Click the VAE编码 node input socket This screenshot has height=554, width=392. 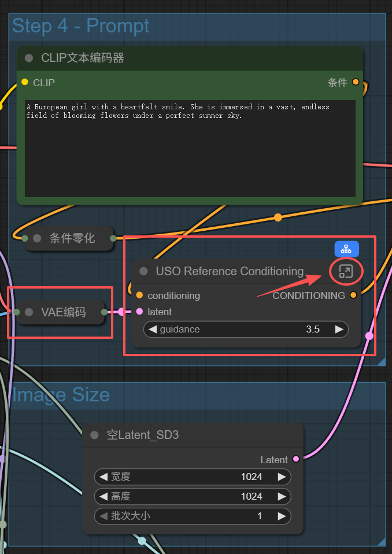click(x=17, y=312)
